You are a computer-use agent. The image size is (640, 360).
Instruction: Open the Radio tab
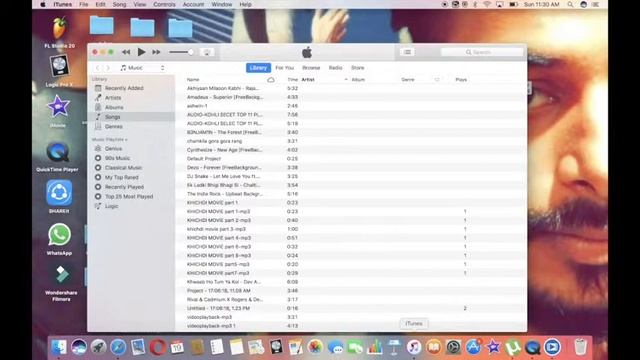pyautogui.click(x=336, y=68)
